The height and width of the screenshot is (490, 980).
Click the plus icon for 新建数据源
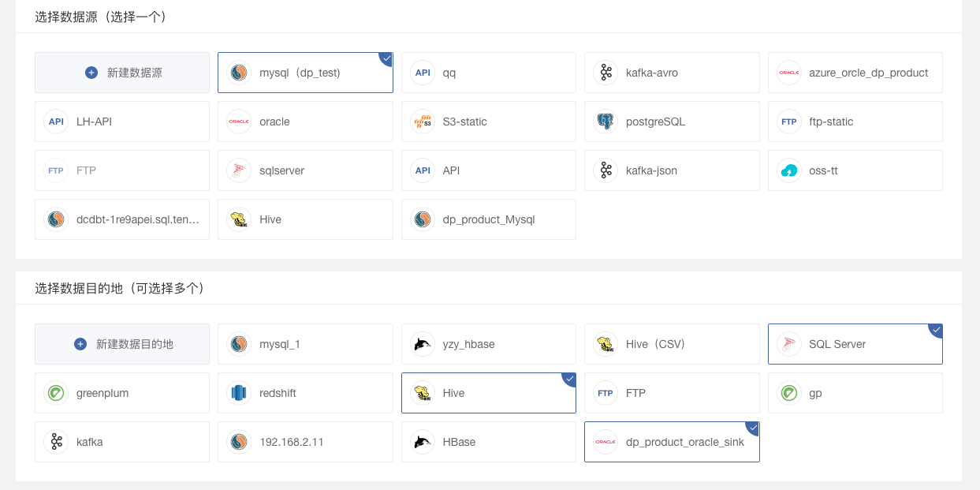[x=91, y=73]
